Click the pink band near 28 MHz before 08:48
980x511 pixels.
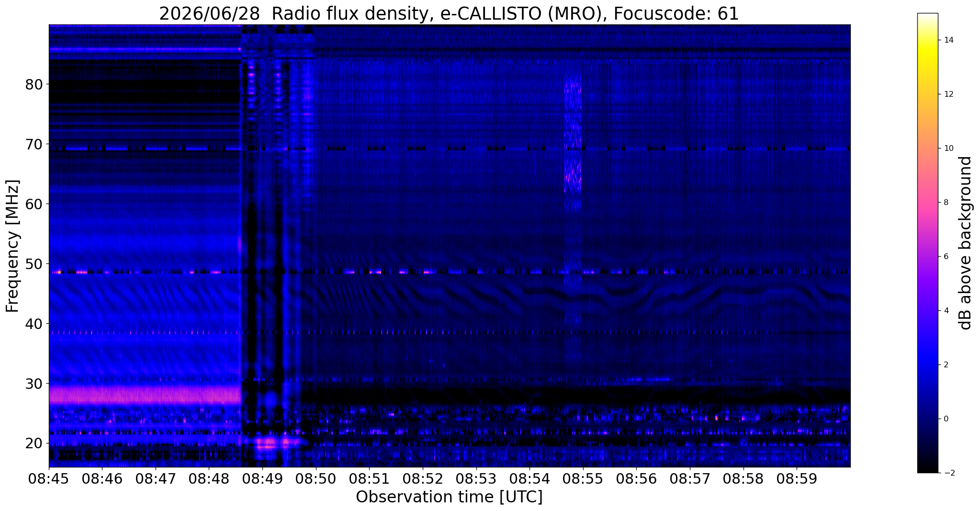click(145, 395)
